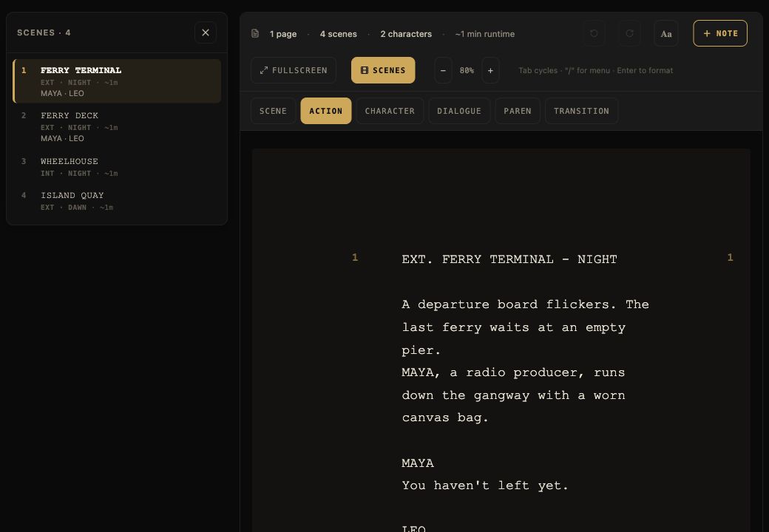
Task: Open scene 1 Ferry Terminal
Action: tap(117, 81)
